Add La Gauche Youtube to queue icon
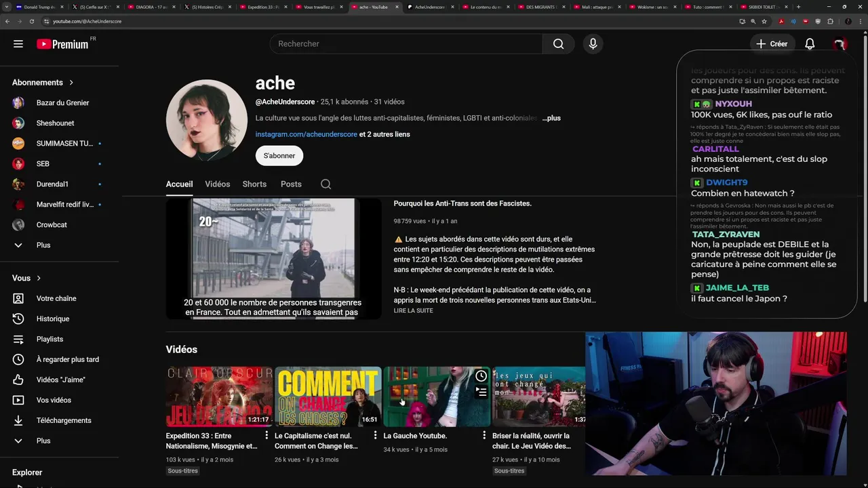Screen dimensions: 868x488 click(x=481, y=392)
